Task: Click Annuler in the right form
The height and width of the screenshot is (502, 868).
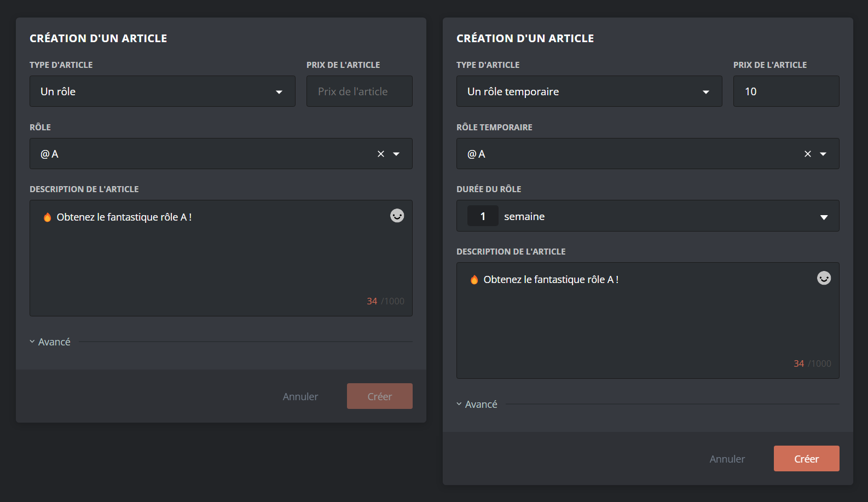Action: click(727, 459)
